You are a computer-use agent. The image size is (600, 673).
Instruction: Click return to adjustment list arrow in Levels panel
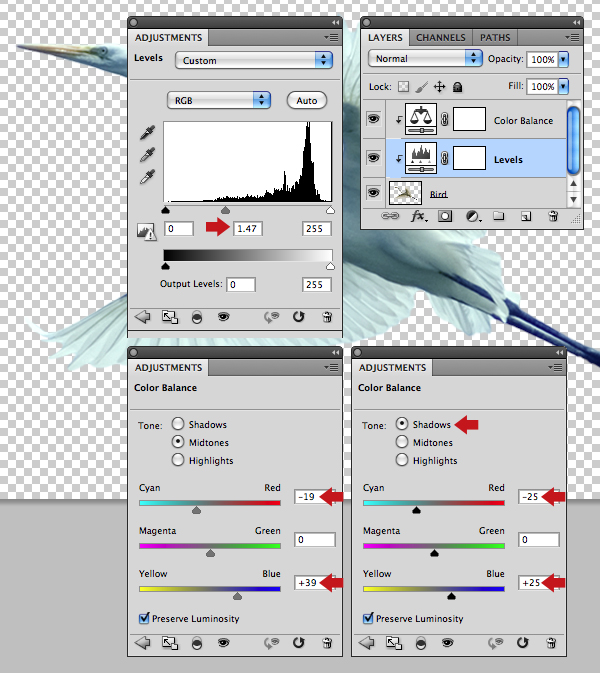[x=143, y=317]
